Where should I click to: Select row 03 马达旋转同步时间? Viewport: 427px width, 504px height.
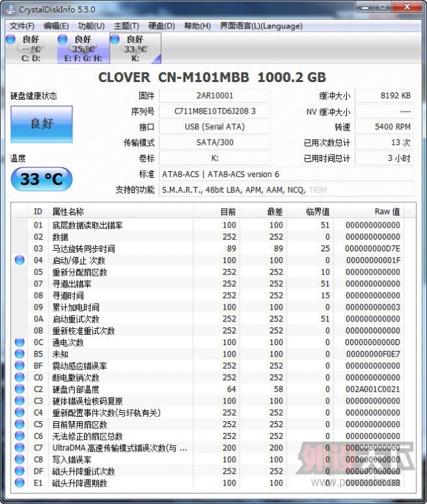(208, 249)
